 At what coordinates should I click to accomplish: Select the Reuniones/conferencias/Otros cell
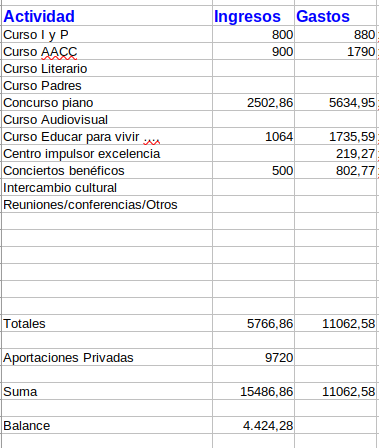click(107, 204)
